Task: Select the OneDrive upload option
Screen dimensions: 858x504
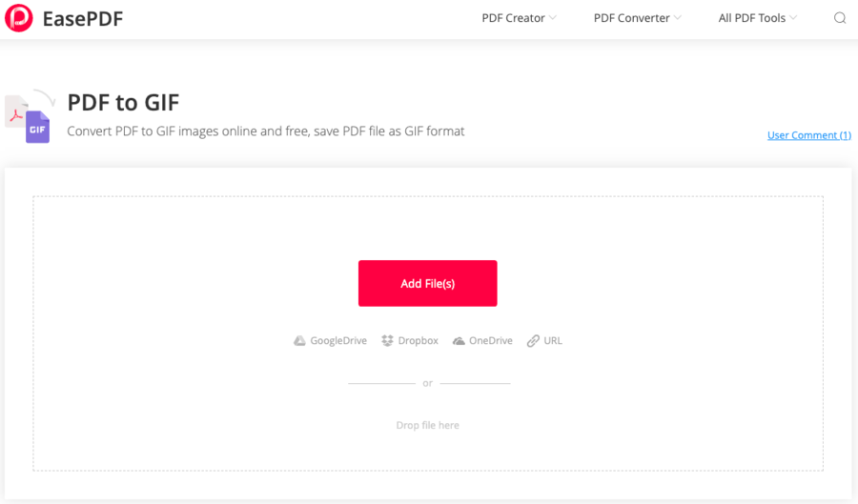Action: pyautogui.click(x=490, y=341)
